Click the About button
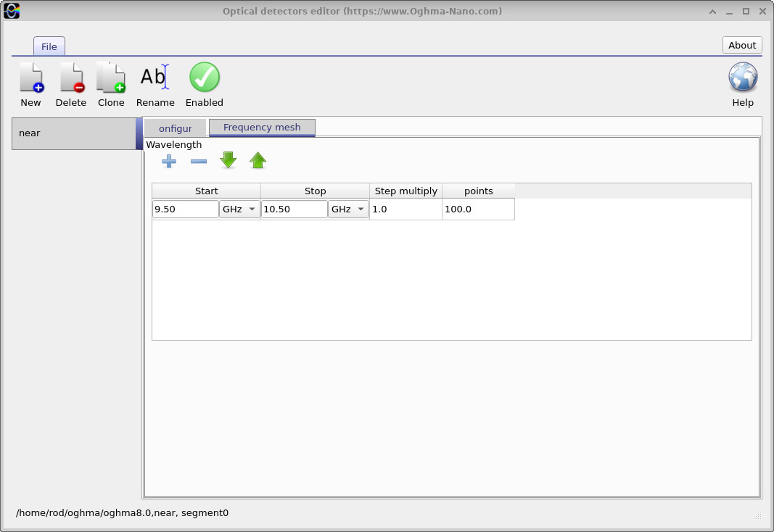Image resolution: width=774 pixels, height=532 pixels. point(742,46)
